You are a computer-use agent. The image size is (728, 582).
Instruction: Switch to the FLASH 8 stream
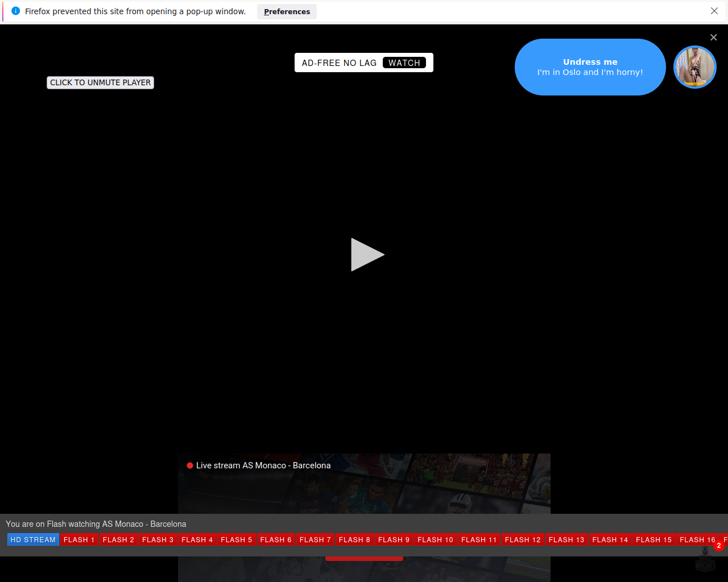click(x=354, y=539)
